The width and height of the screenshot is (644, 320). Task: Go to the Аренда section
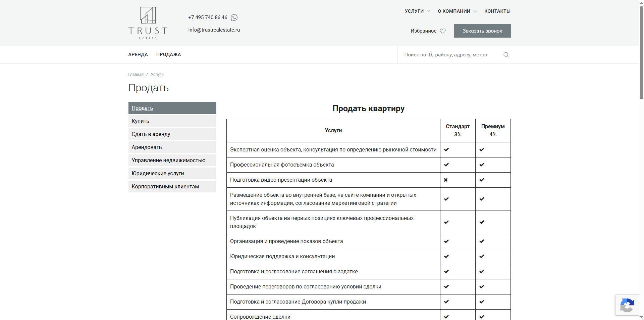pyautogui.click(x=138, y=54)
